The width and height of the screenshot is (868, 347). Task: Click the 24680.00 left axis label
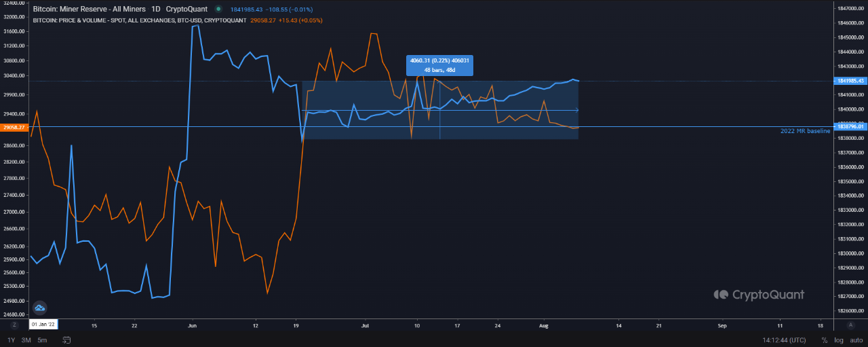coord(14,314)
